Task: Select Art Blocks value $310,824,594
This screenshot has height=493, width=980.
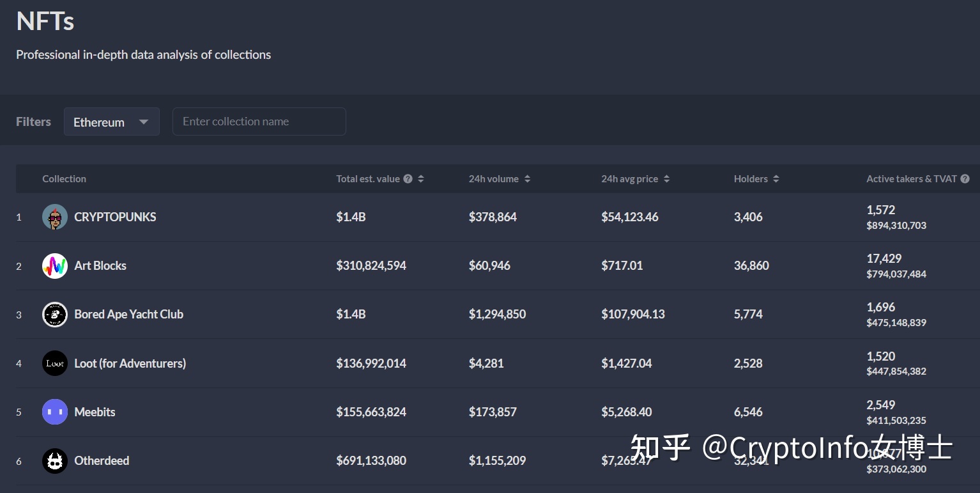Action: (371, 266)
